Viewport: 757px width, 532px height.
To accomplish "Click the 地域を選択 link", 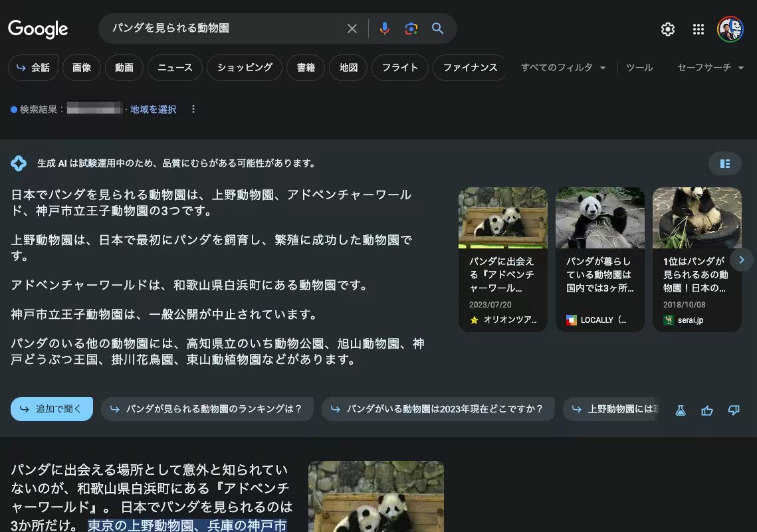I will click(x=153, y=110).
